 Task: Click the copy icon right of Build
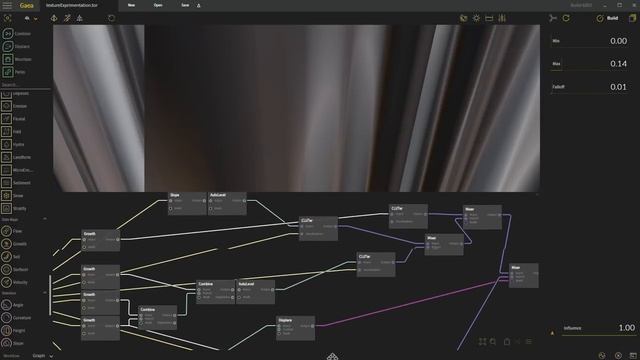[632, 18]
